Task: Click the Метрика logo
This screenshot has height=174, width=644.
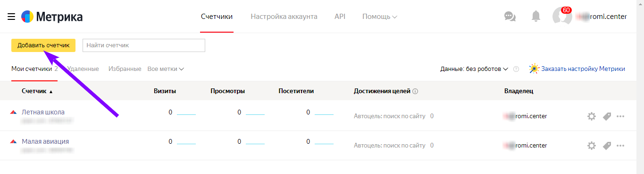Action: pyautogui.click(x=52, y=17)
